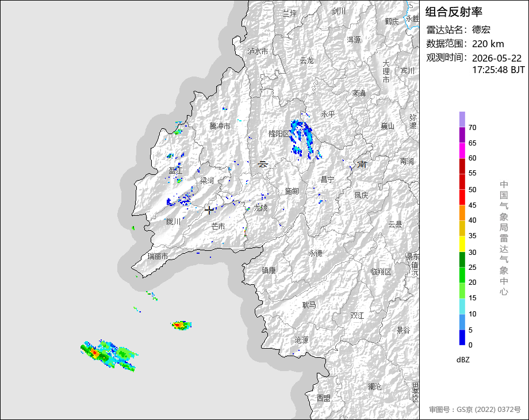529x420 pixels.
Task: Click the data range value 220 km
Action: 488,44
